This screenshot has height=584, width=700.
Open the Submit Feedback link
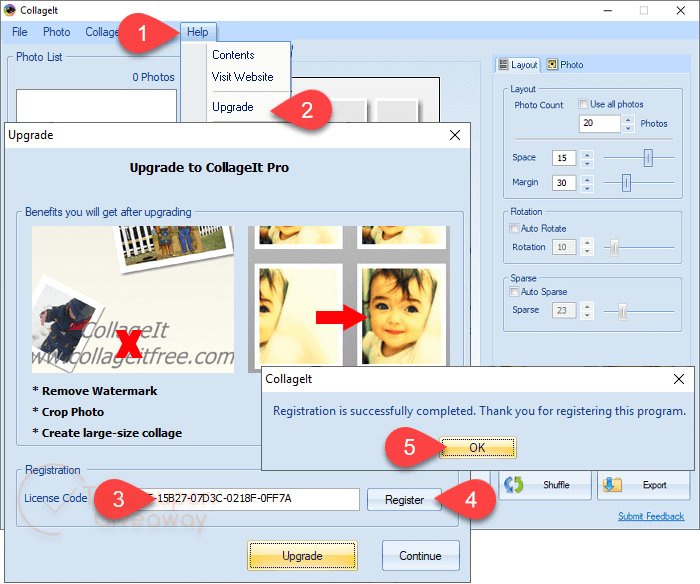click(x=651, y=516)
